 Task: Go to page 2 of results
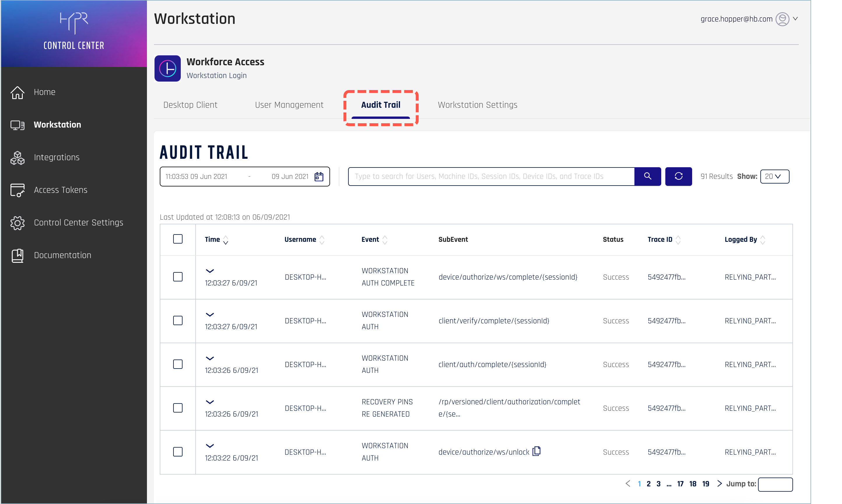648,484
